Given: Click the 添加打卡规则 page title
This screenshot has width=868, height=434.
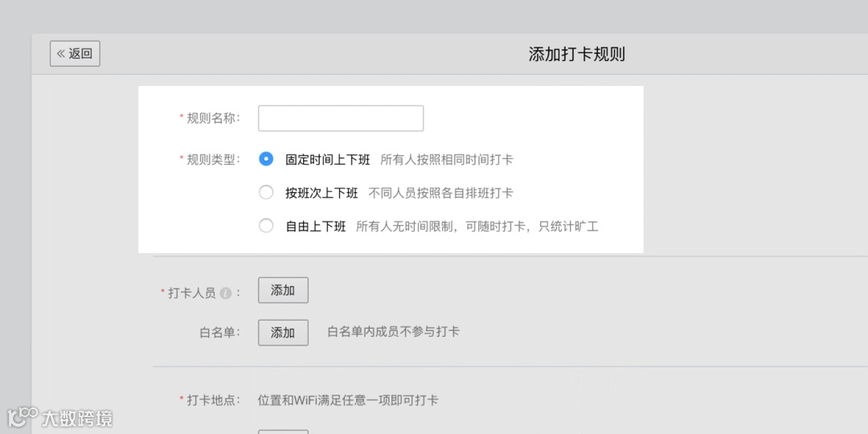Looking at the screenshot, I should coord(576,54).
